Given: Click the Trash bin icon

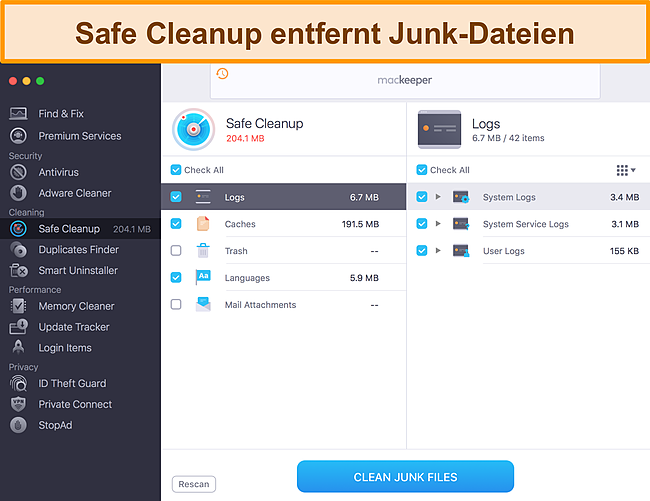Looking at the screenshot, I should tap(203, 251).
